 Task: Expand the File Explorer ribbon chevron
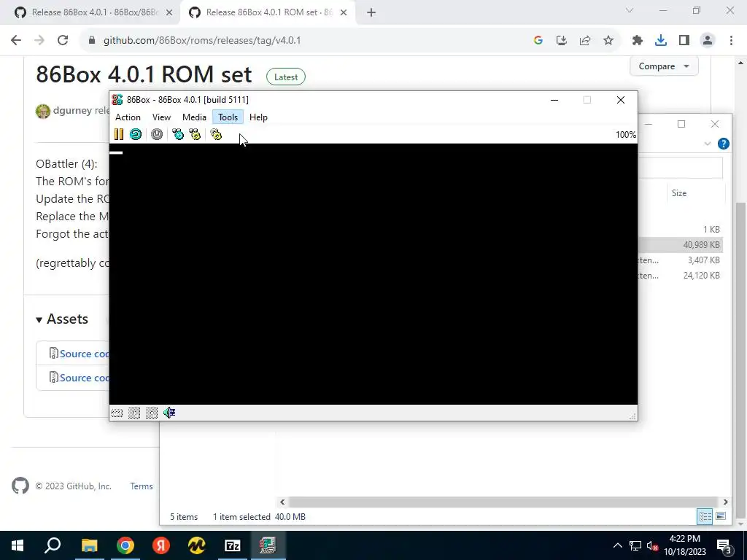pos(708,144)
